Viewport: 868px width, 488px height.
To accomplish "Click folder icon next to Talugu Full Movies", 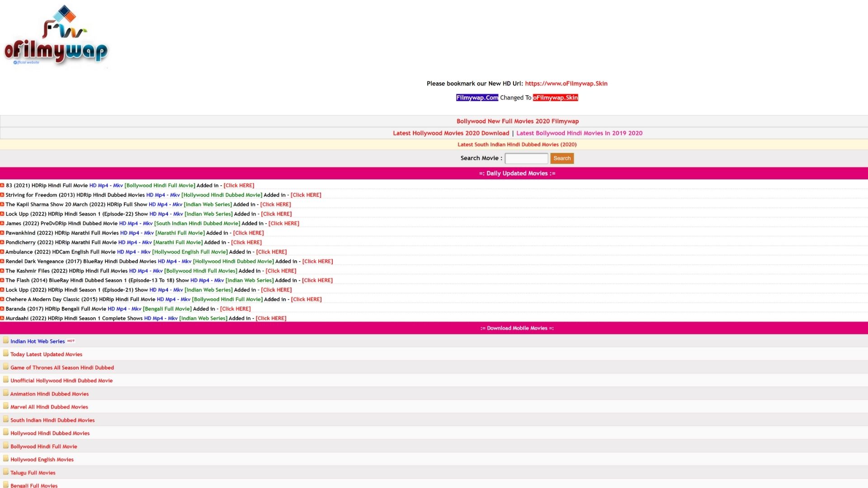I will tap(6, 471).
